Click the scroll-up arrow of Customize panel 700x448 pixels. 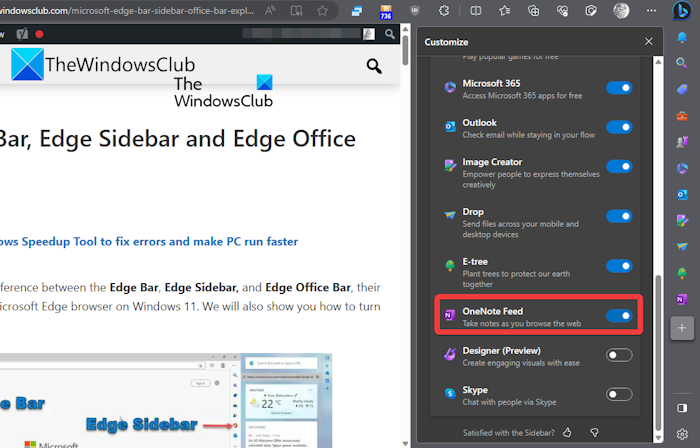pos(658,62)
